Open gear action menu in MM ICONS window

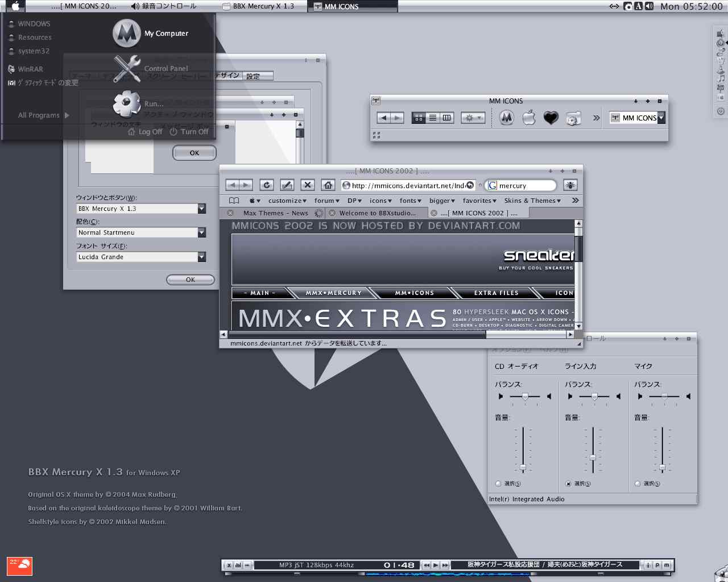[x=473, y=118]
